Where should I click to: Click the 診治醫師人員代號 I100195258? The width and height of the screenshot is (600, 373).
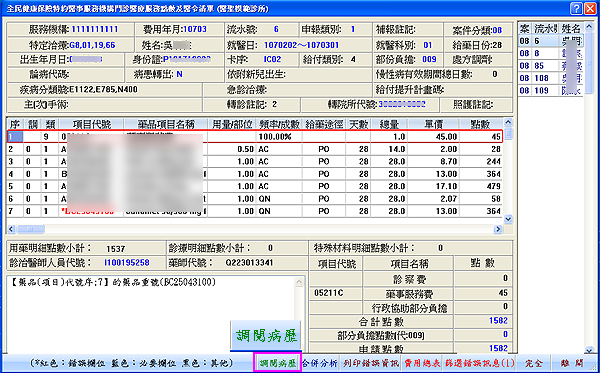[127, 263]
